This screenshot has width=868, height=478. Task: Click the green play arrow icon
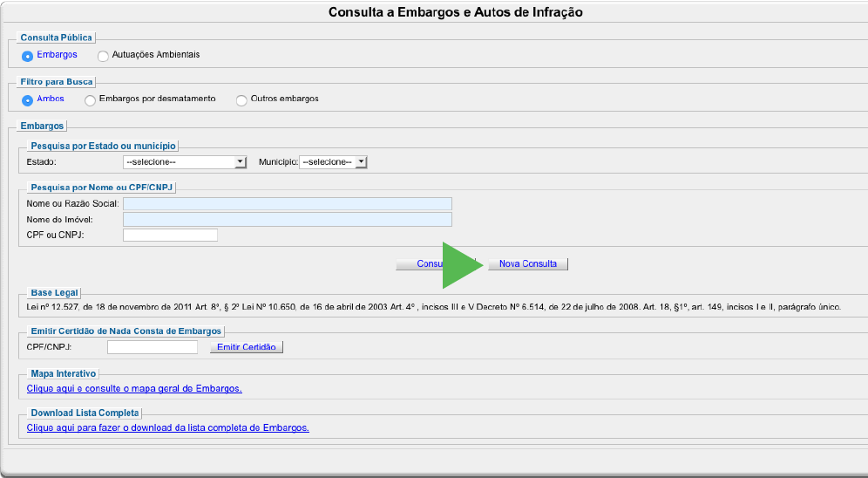[462, 265]
